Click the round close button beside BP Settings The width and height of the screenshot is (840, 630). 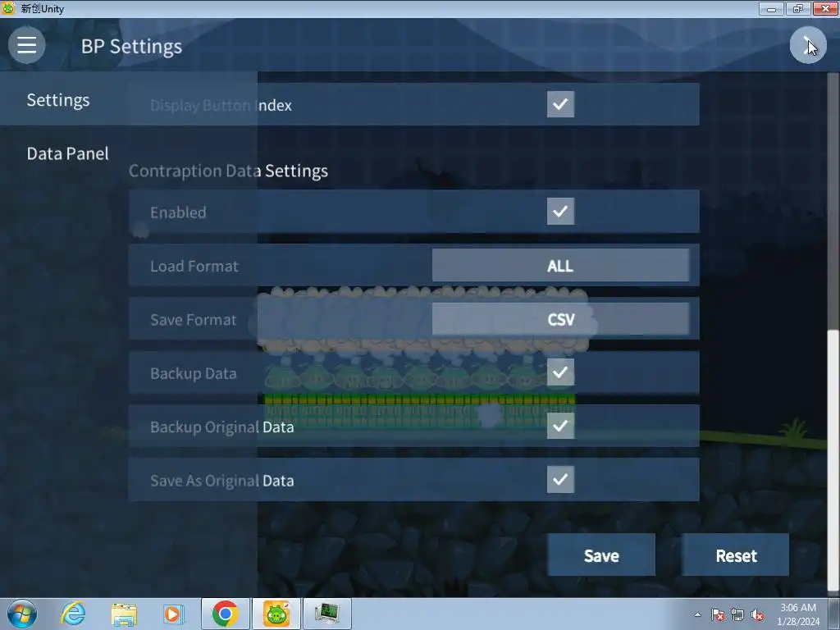(808, 45)
